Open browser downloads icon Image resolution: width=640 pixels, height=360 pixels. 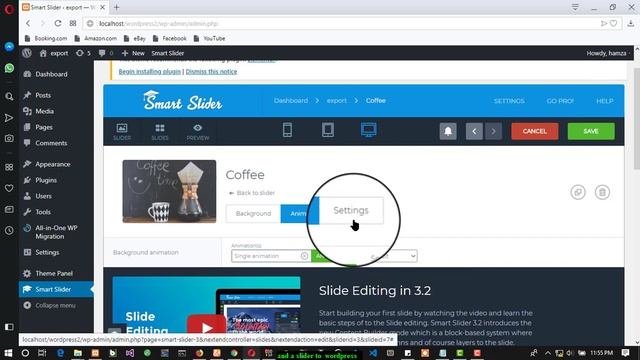[x=631, y=23]
